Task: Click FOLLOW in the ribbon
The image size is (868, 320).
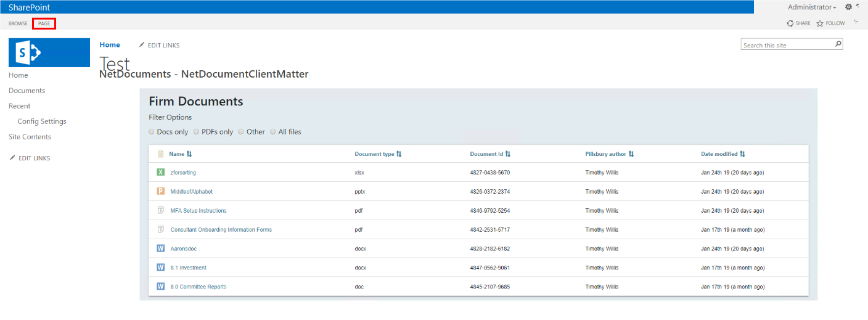Action: (x=835, y=23)
